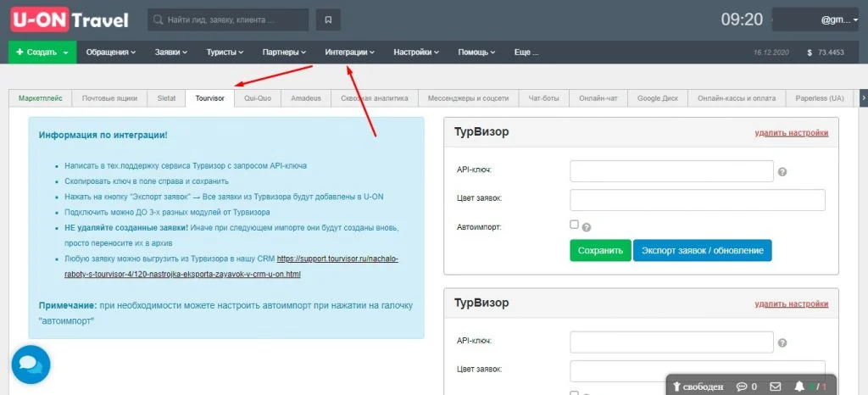Expand the Обращения menu

[111, 53]
